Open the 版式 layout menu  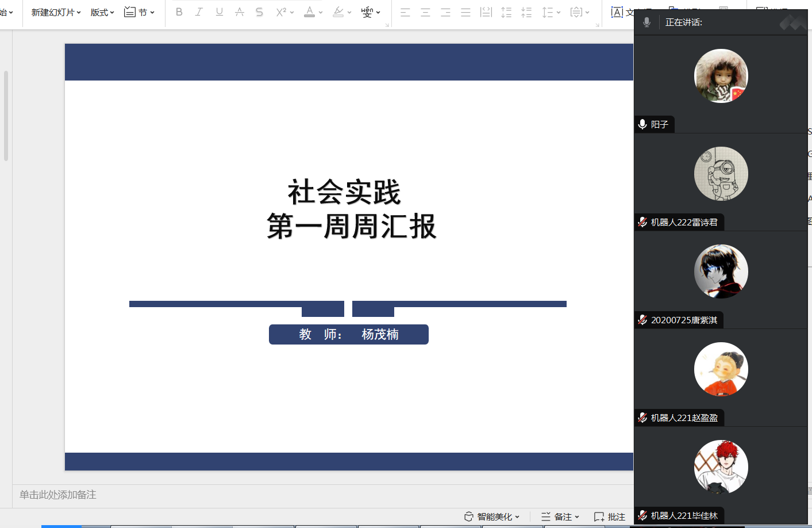pyautogui.click(x=102, y=12)
